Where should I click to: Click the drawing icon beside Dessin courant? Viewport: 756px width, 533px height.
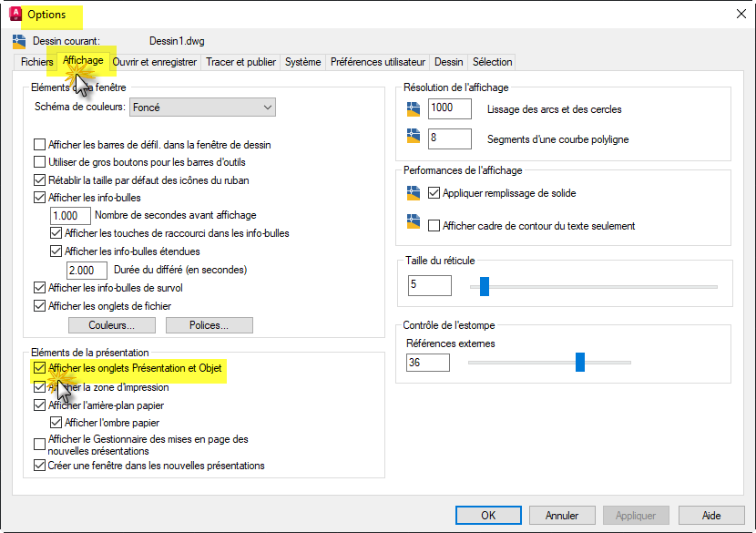[20, 41]
